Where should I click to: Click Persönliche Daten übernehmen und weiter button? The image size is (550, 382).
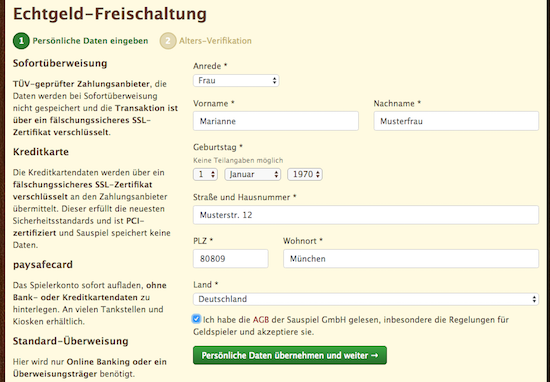[290, 355]
